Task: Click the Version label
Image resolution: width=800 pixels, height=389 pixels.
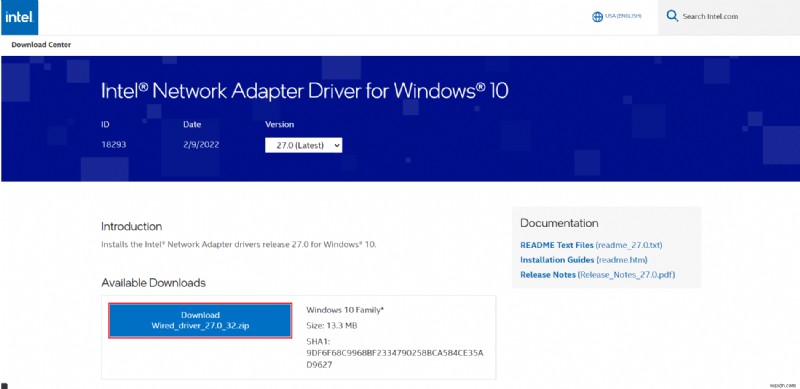Action: (280, 125)
